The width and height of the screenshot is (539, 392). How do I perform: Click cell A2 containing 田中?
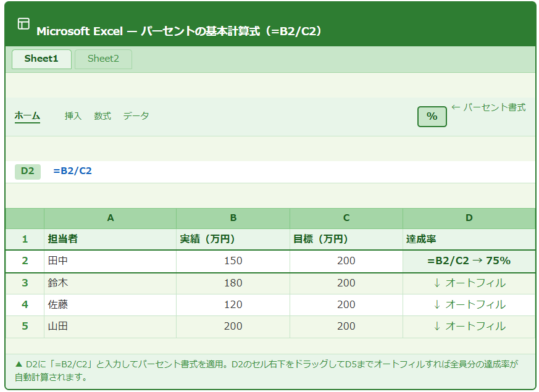[110, 261]
